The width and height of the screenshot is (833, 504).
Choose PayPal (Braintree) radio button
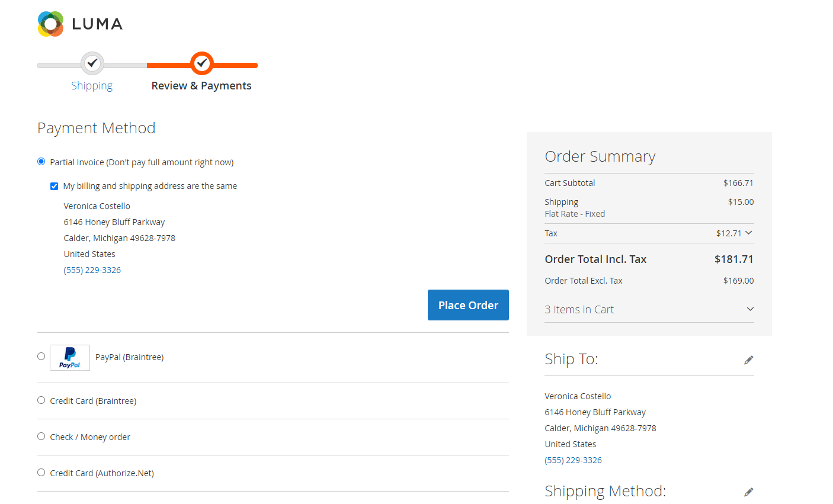pos(41,357)
